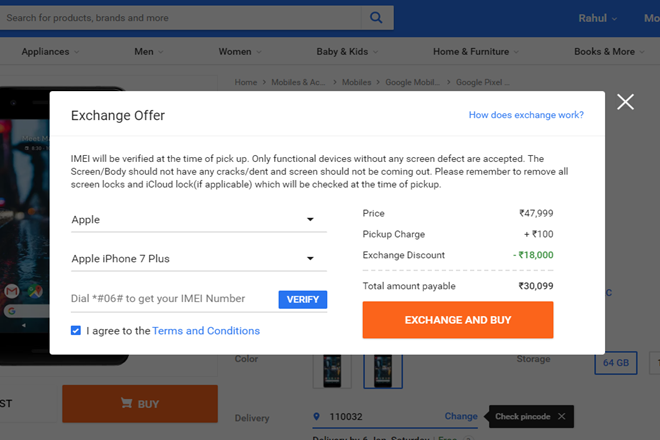
Task: Dismiss the Check pincode tooltip
Action: (x=562, y=416)
